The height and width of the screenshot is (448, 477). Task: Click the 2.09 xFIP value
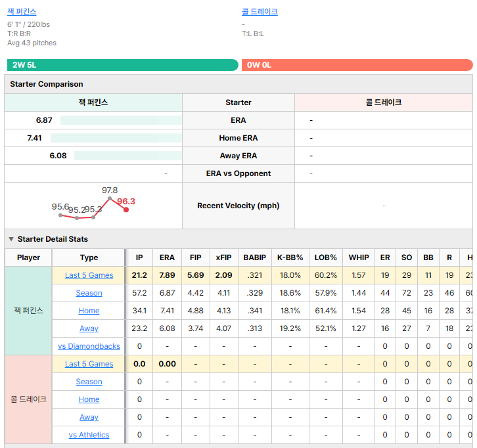point(224,275)
